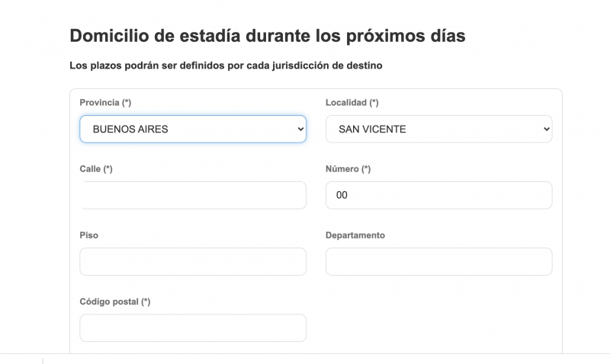Click the blank page margin left of form

[x=34, y=194]
